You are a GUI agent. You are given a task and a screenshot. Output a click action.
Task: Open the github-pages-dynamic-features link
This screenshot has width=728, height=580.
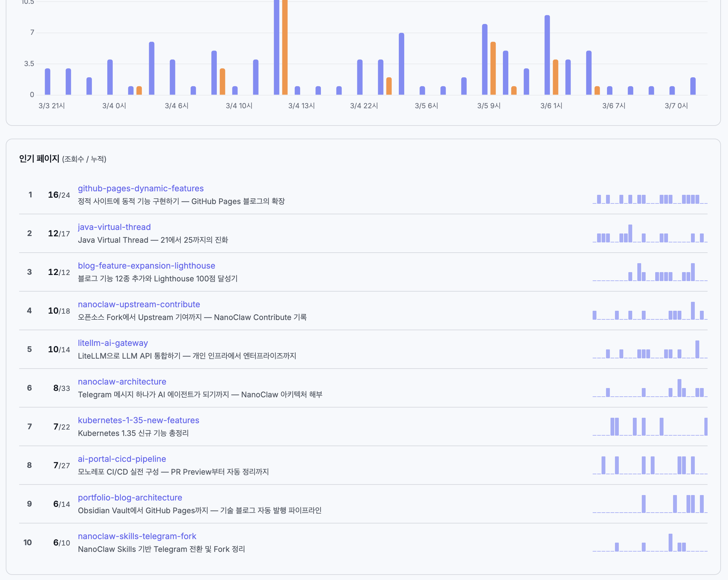[140, 188]
